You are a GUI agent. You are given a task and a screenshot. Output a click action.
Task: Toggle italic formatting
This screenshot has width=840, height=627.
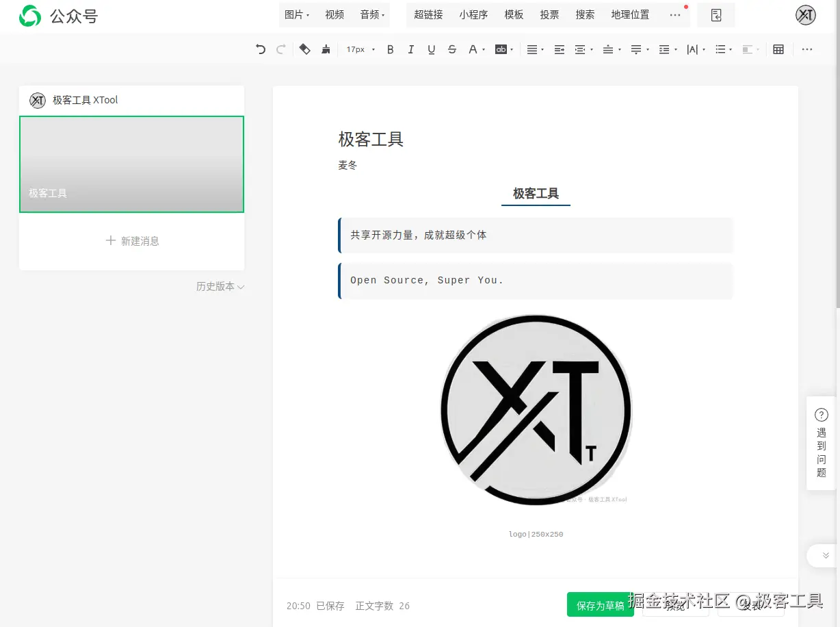click(410, 49)
